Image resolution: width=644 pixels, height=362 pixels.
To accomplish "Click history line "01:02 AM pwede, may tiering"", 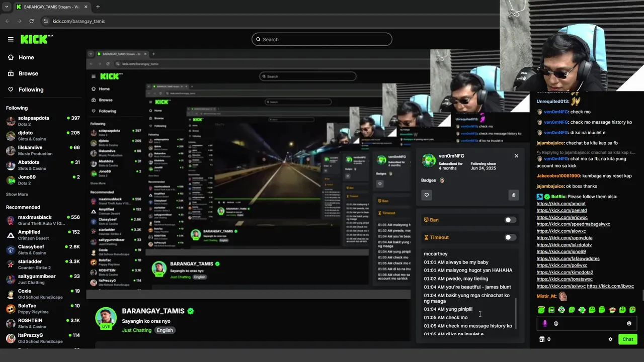I will (456, 279).
